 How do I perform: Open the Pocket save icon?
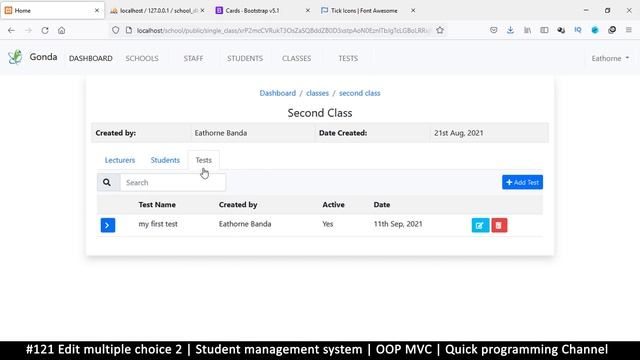pyautogui.click(x=493, y=30)
